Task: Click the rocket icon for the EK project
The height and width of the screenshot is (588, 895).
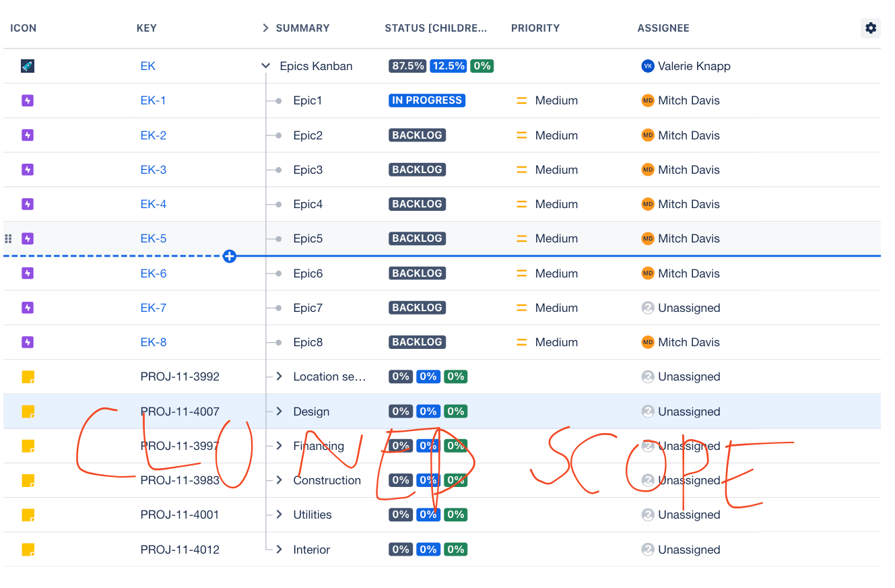Action: [x=26, y=65]
